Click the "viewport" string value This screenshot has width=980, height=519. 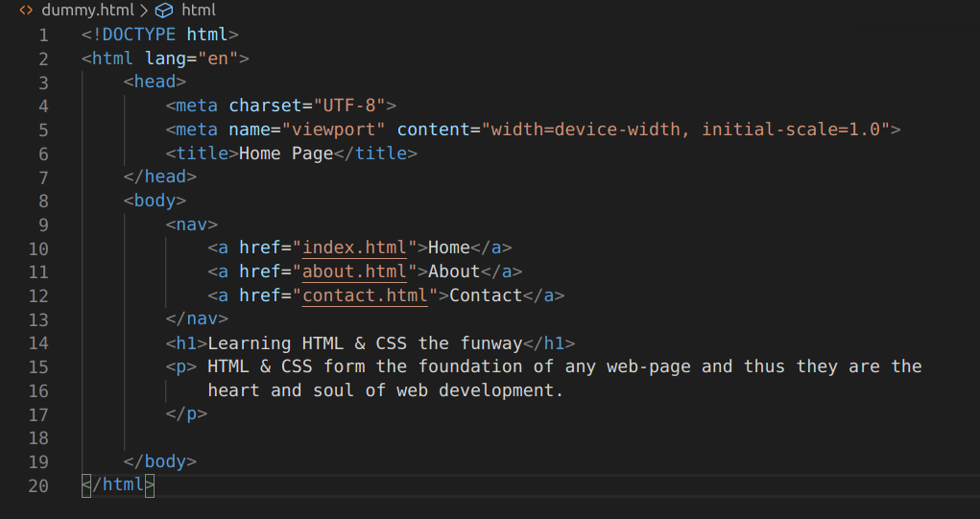[333, 129]
